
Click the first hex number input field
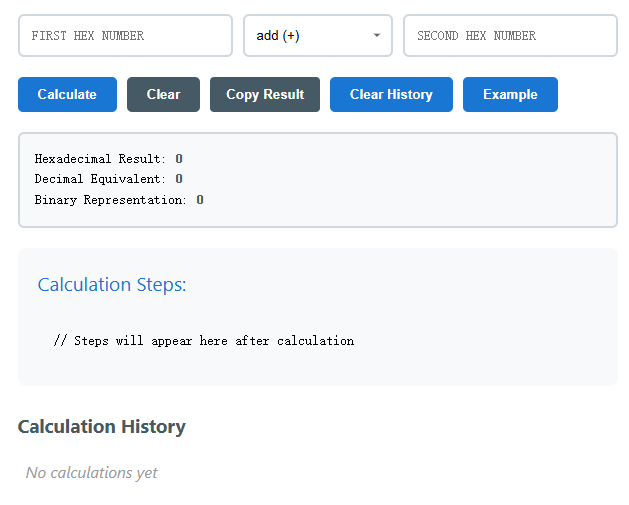(x=125, y=36)
